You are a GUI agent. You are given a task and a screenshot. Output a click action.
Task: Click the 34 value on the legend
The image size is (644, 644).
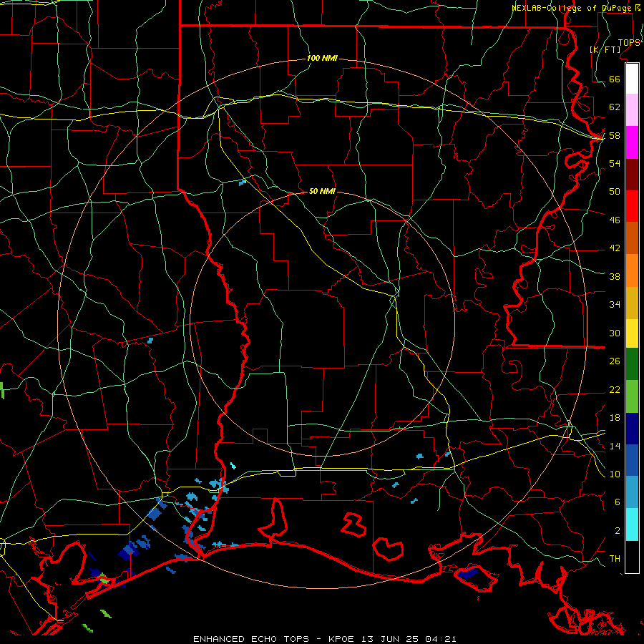pos(615,305)
